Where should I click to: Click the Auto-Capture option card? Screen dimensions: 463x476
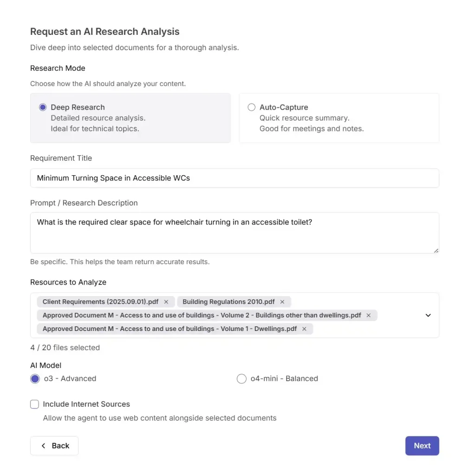[x=339, y=118]
